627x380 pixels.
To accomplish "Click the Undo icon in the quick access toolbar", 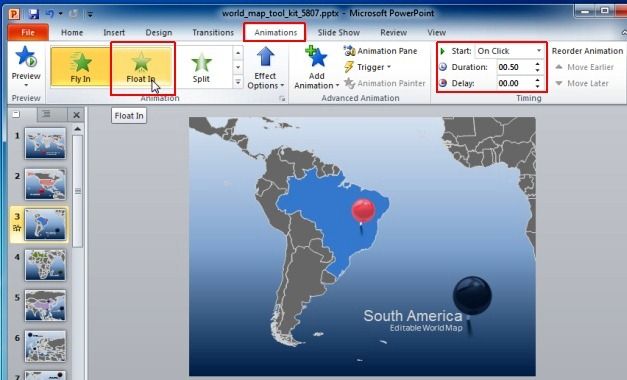I will point(50,14).
